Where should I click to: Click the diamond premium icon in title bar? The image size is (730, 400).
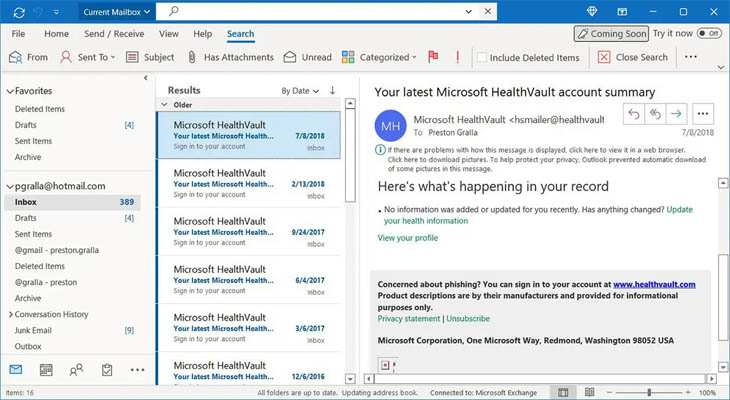592,12
